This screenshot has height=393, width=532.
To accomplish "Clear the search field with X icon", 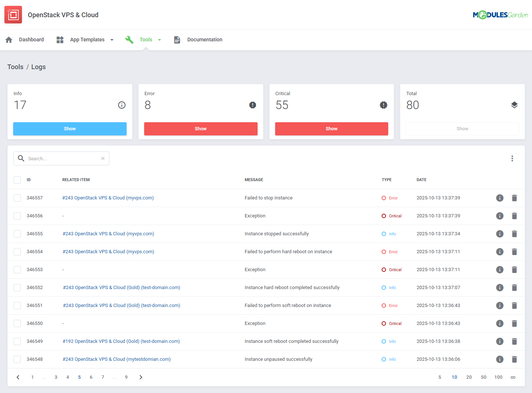I will coord(103,158).
